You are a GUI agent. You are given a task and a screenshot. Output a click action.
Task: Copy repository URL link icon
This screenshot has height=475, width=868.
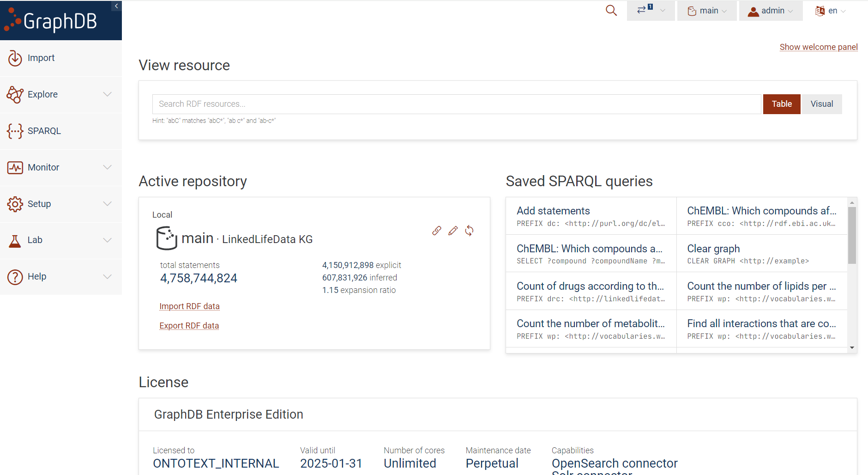(x=437, y=231)
